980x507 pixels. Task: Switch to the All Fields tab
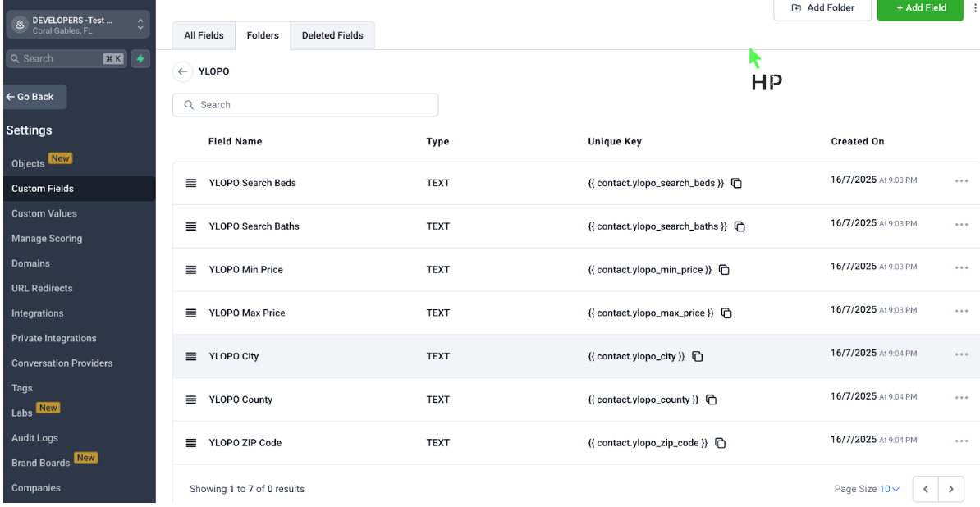[x=204, y=35]
